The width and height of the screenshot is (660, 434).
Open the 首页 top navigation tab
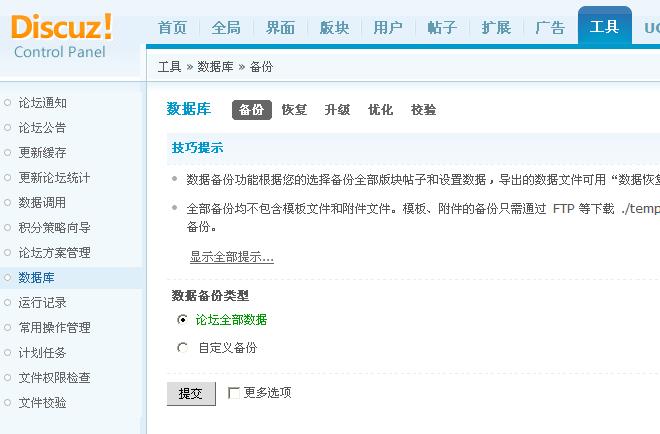coord(172,28)
